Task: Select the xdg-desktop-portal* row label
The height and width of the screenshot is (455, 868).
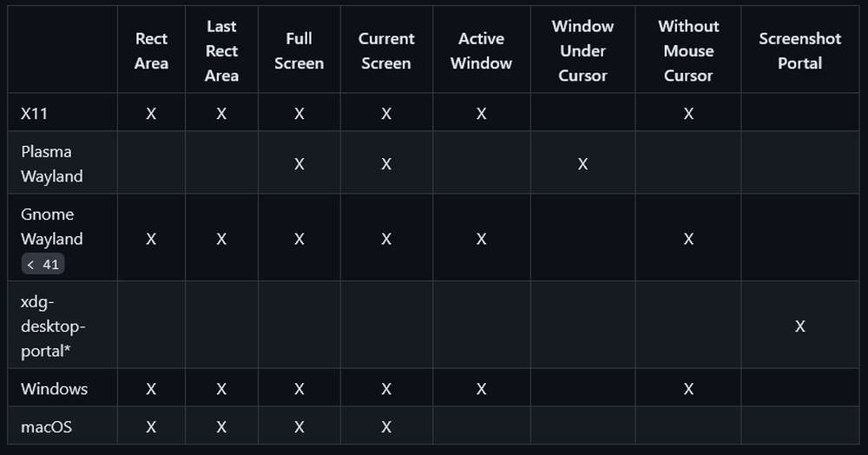Action: click(x=53, y=326)
